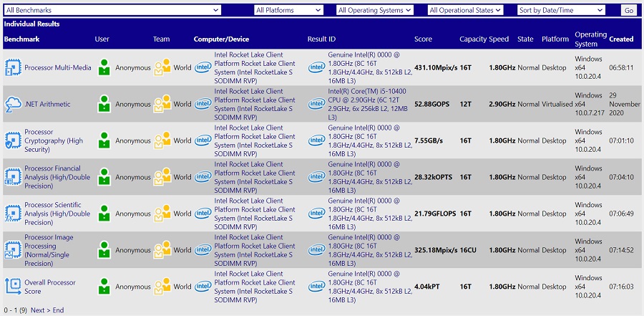Click the 52.88GOPS score value
This screenshot has width=644, height=316.
click(x=431, y=104)
